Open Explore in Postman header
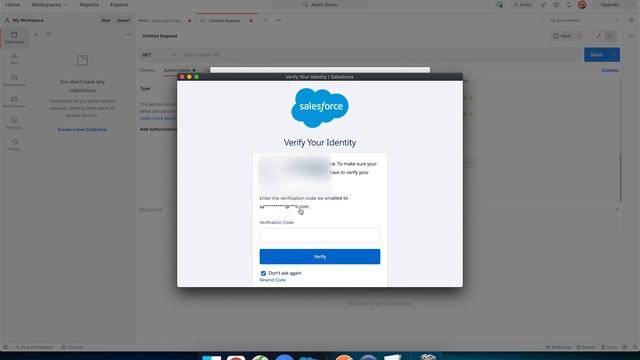640x360 pixels. pyautogui.click(x=119, y=5)
